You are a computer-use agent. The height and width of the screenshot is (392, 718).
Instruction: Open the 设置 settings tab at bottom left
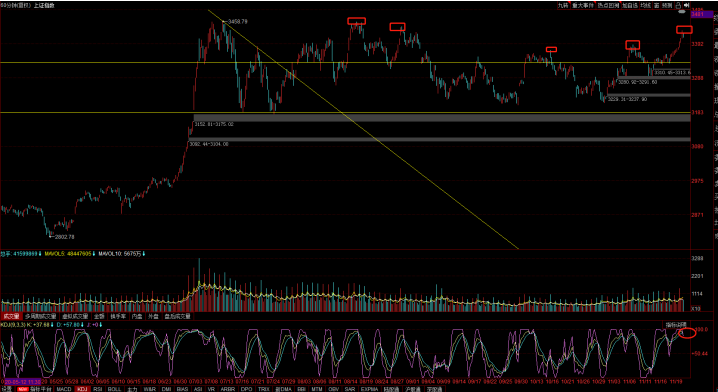click(x=6, y=389)
